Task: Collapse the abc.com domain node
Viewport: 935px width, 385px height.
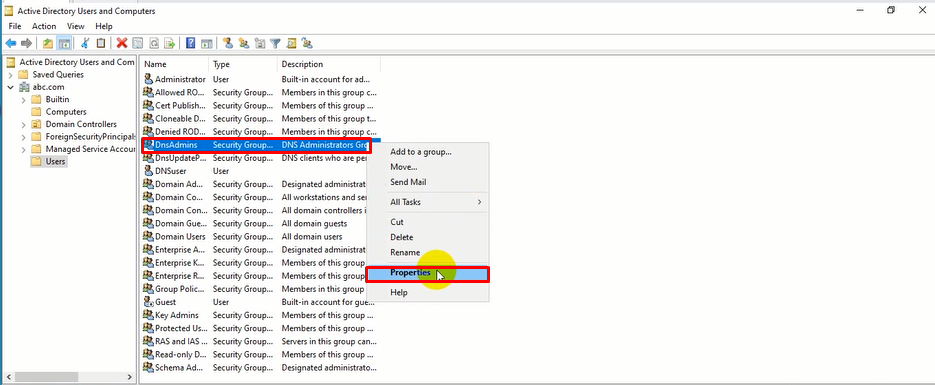Action: (10, 87)
